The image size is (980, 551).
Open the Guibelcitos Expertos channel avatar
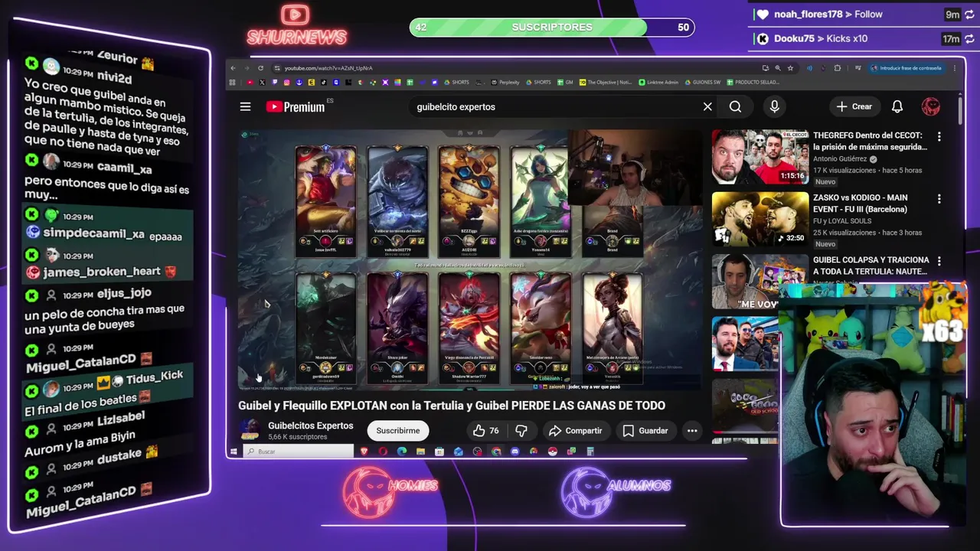249,430
